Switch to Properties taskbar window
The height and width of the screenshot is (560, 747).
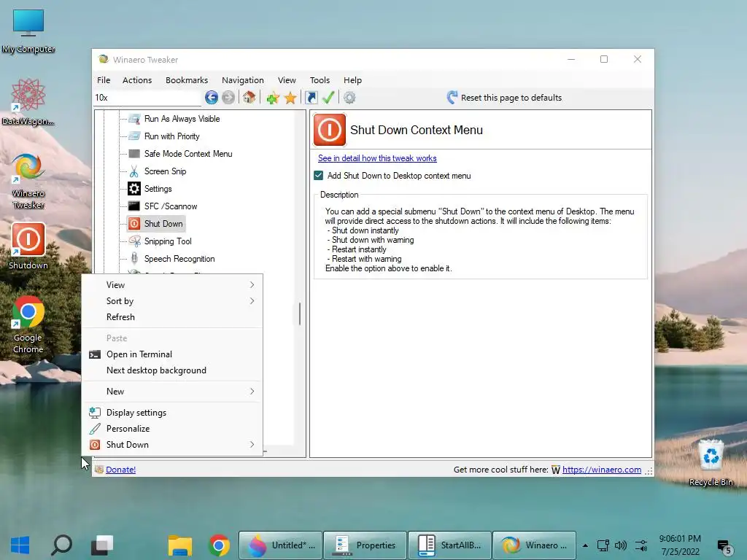coord(365,545)
